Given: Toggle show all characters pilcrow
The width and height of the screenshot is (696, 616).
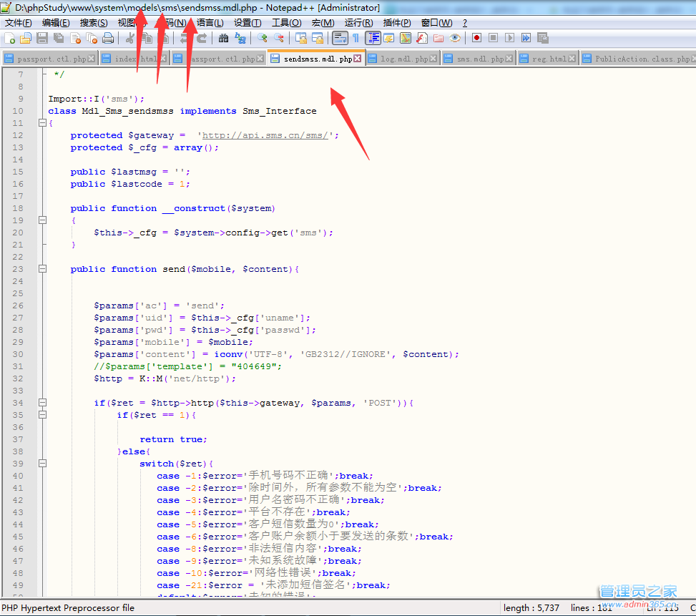Looking at the screenshot, I should point(356,38).
